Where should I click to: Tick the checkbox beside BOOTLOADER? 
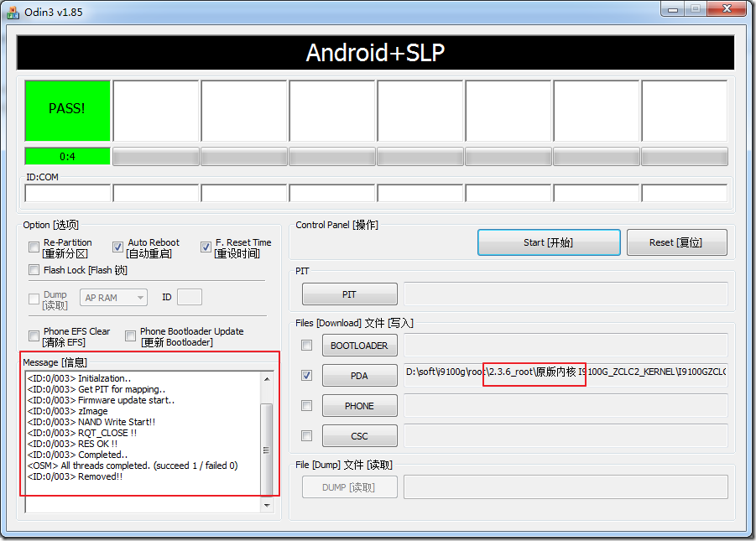click(x=306, y=346)
